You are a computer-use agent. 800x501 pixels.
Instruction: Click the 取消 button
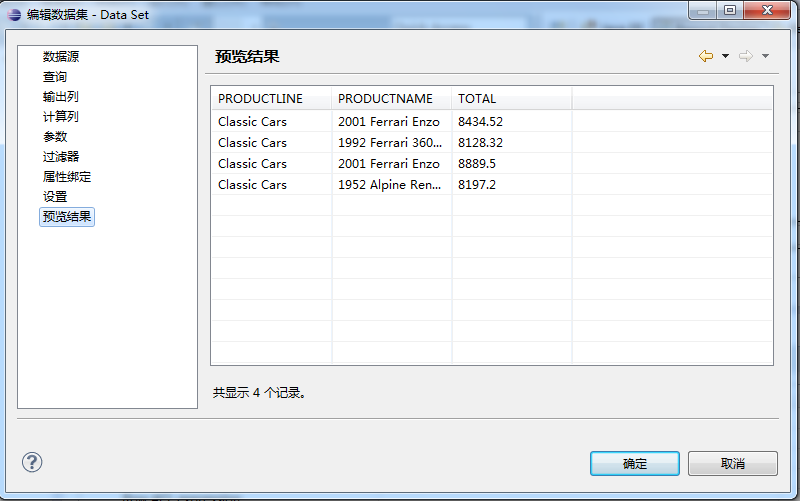coord(733,463)
